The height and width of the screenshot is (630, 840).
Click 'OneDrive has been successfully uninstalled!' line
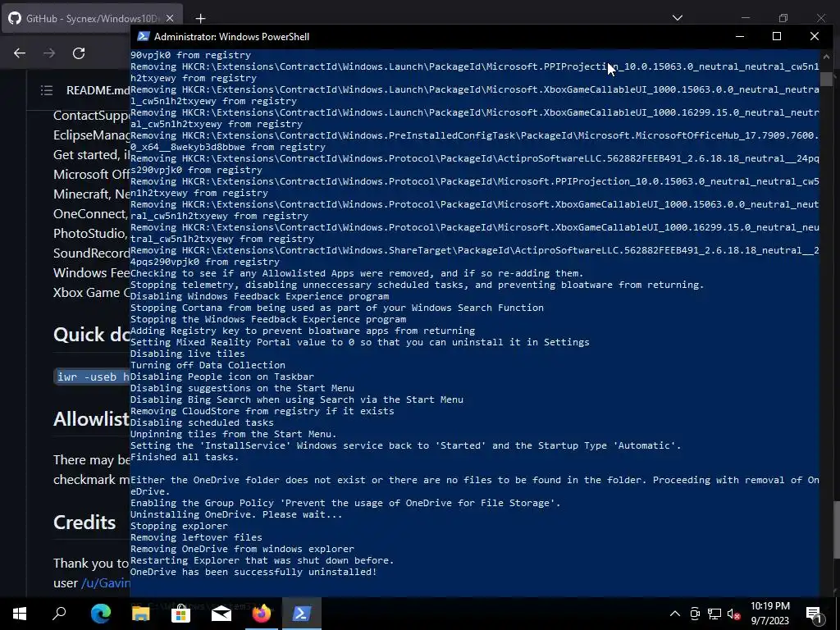click(253, 572)
